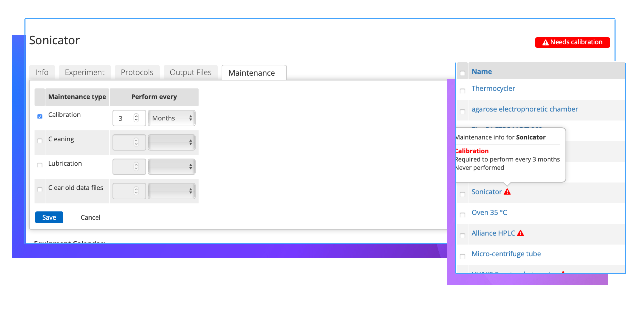Screen dimensions: 644x309
Task: Tick the Alliance HPLC row checkbox
Action: (x=463, y=236)
